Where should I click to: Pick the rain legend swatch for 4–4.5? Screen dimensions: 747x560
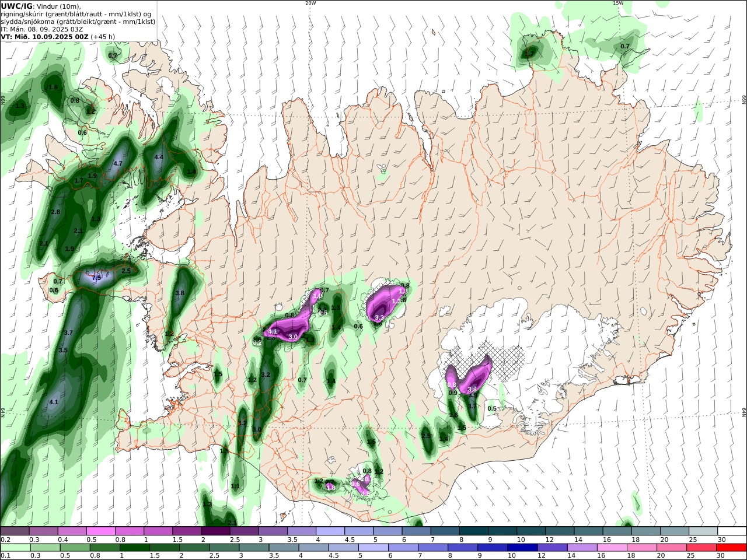314,548
